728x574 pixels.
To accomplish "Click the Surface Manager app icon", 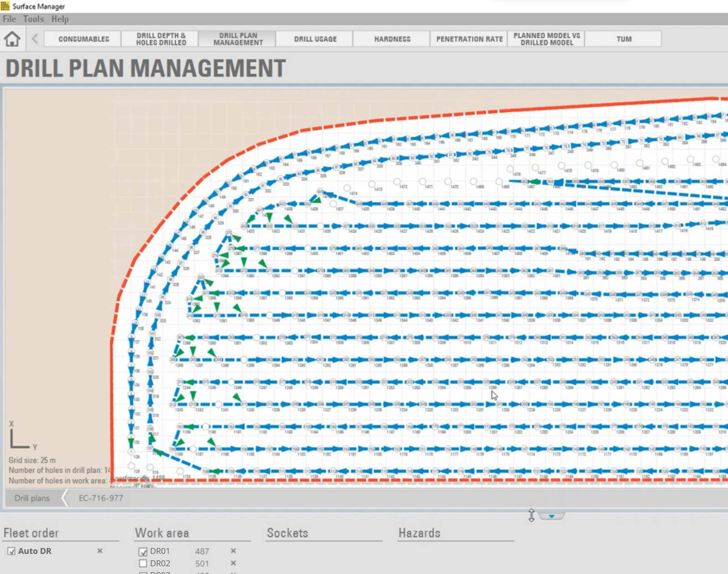I will [x=5, y=6].
